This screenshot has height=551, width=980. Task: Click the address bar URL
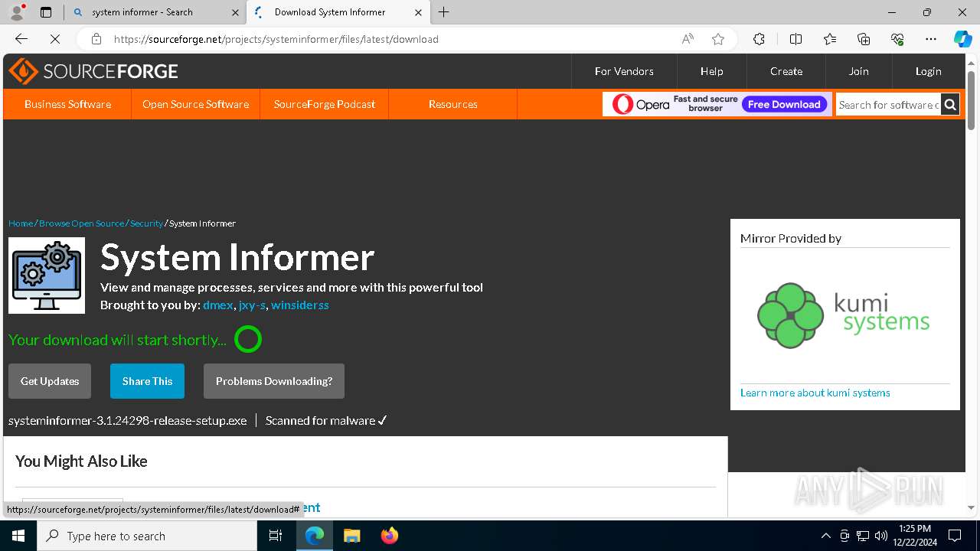click(x=276, y=39)
